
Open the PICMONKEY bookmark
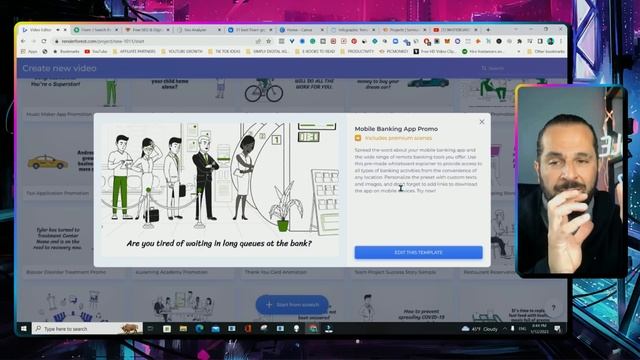pyautogui.click(x=394, y=51)
